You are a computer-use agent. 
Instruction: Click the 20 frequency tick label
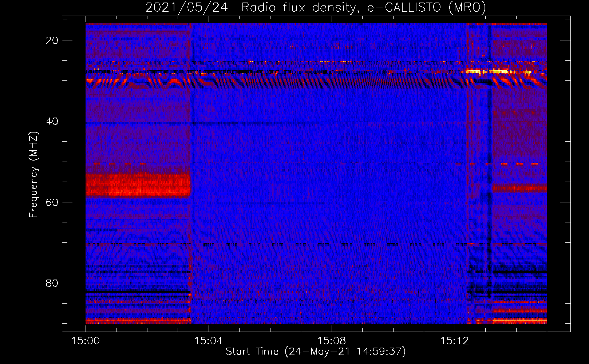tap(52, 40)
